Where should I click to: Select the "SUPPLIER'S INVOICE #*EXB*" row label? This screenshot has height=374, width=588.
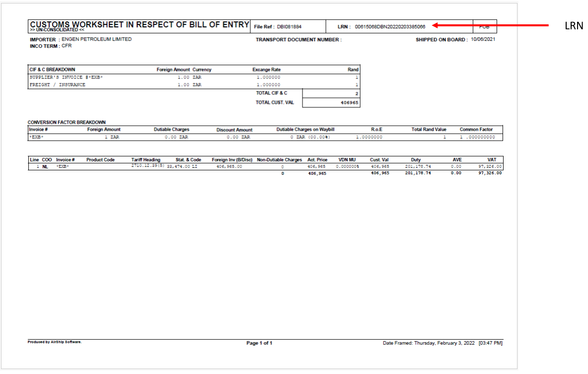pos(66,77)
